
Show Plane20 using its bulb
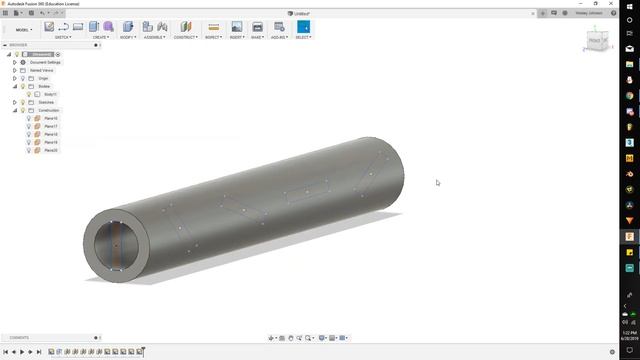coord(29,150)
